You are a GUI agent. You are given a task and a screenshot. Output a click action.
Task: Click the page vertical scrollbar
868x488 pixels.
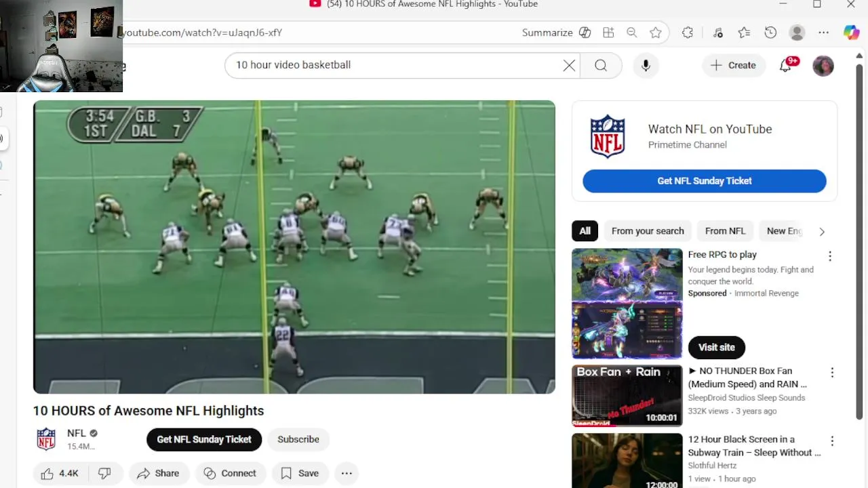tap(860, 241)
